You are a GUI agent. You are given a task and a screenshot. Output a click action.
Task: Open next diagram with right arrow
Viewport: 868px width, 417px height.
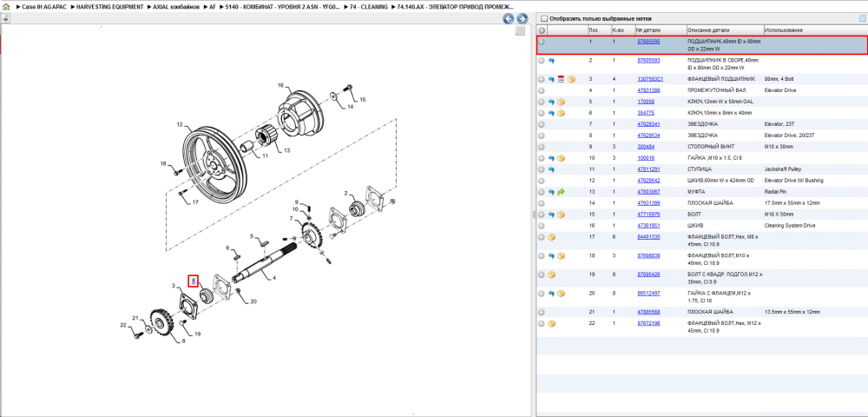coord(521,19)
